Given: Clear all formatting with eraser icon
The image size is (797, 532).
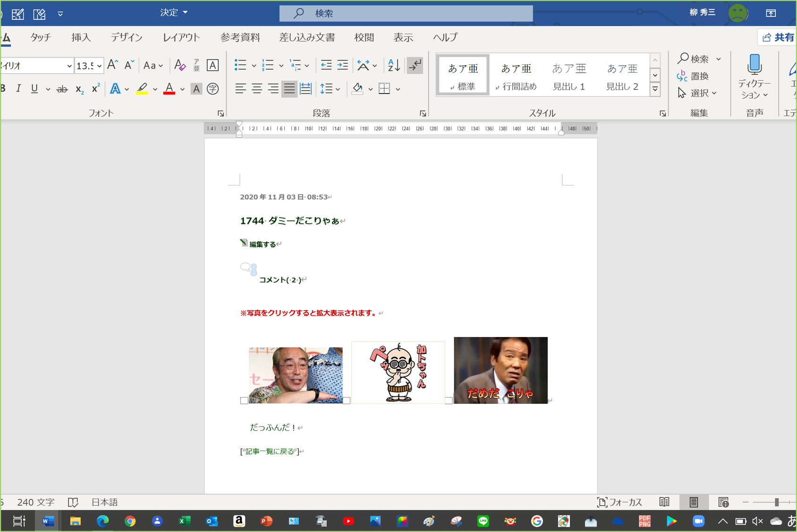Looking at the screenshot, I should click(x=180, y=65).
